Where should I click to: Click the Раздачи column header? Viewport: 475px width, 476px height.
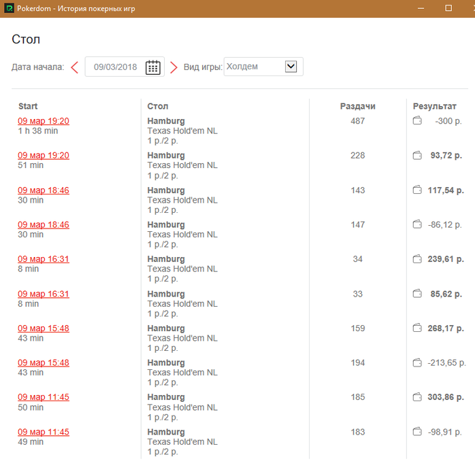point(357,106)
